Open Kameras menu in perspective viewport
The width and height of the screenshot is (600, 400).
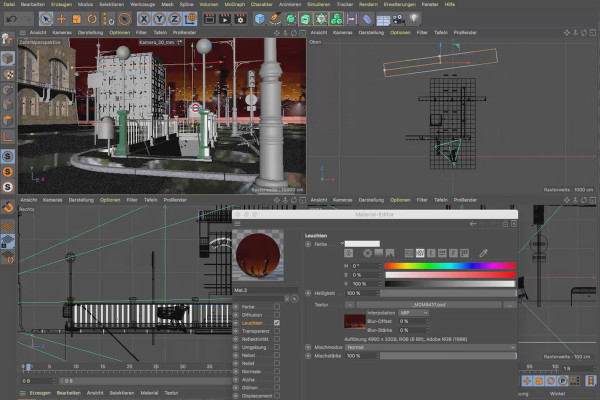point(62,33)
